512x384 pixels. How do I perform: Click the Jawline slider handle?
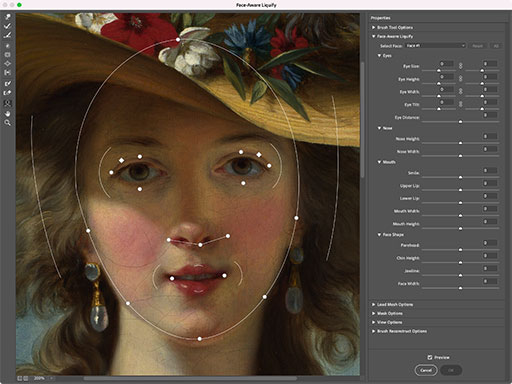(x=460, y=275)
